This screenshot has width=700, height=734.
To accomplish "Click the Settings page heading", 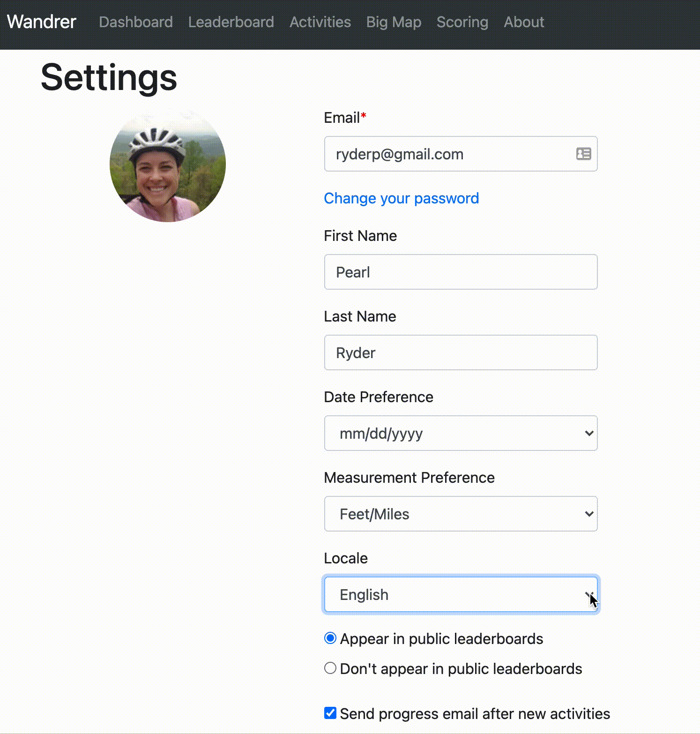I will click(109, 77).
